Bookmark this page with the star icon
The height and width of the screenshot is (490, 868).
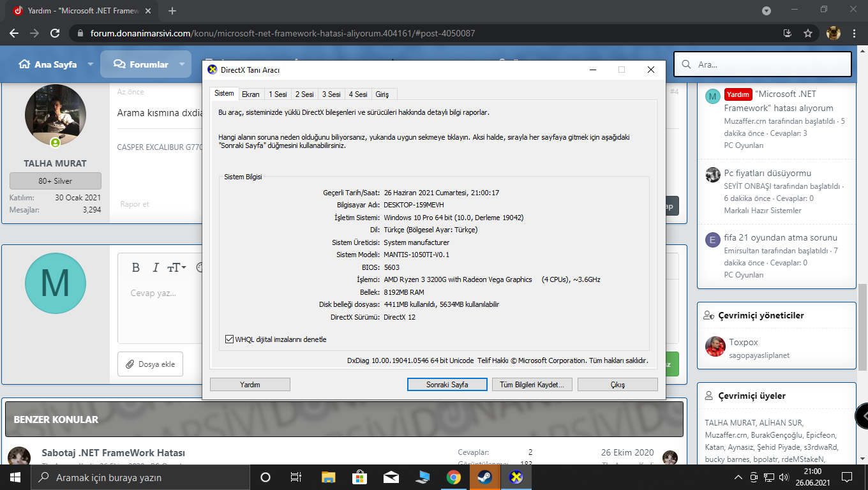click(x=808, y=33)
